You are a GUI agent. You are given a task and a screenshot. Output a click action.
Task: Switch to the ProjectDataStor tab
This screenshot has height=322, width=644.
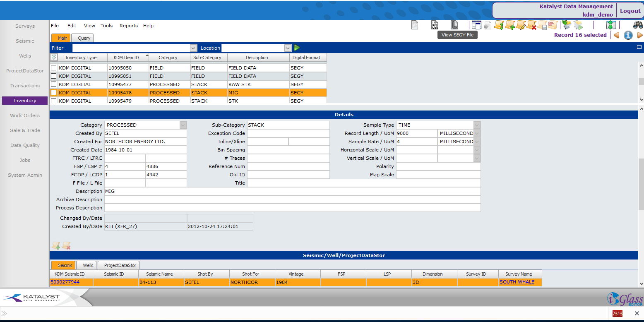[x=119, y=265]
